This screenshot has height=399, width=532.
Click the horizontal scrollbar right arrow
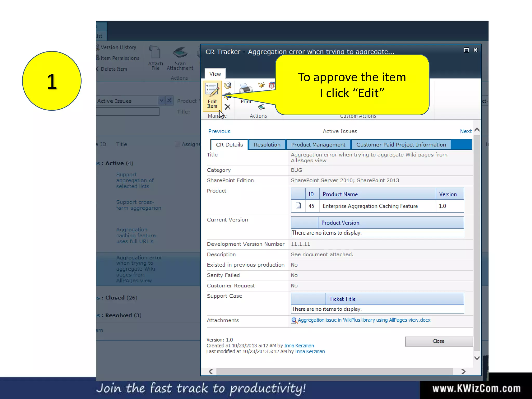coord(463,372)
